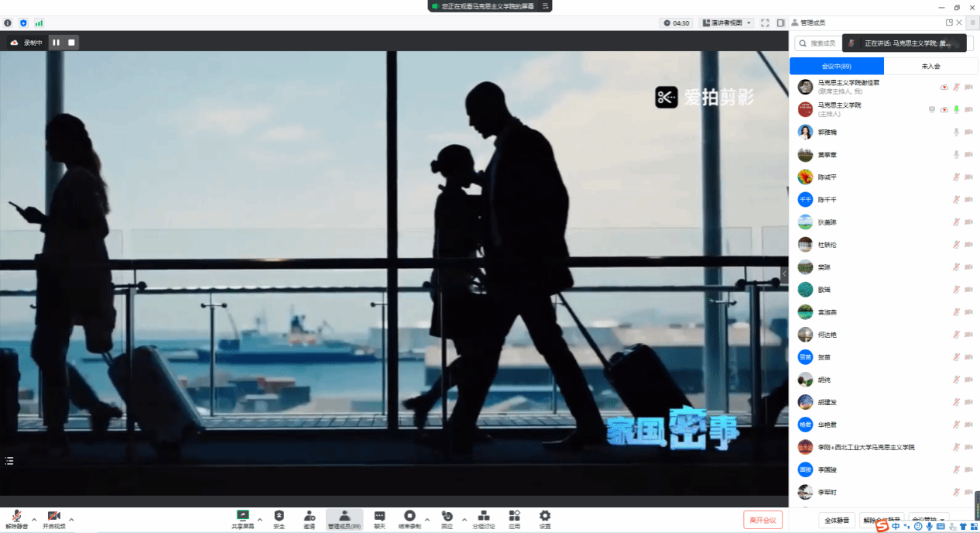The height and width of the screenshot is (533, 980).
Task: Open the Chat panel
Action: coord(379,517)
